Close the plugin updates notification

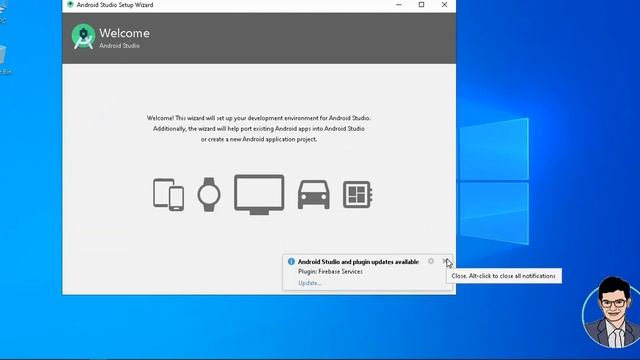pos(445,261)
